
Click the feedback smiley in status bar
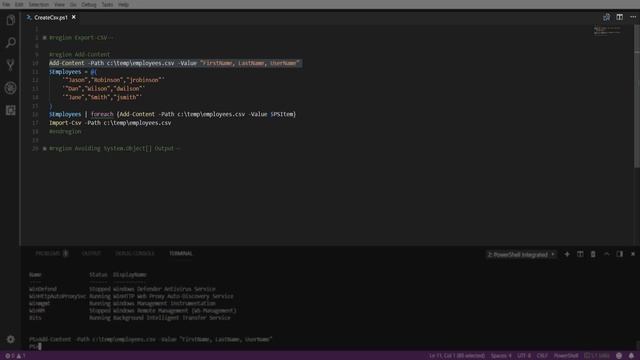click(x=619, y=356)
